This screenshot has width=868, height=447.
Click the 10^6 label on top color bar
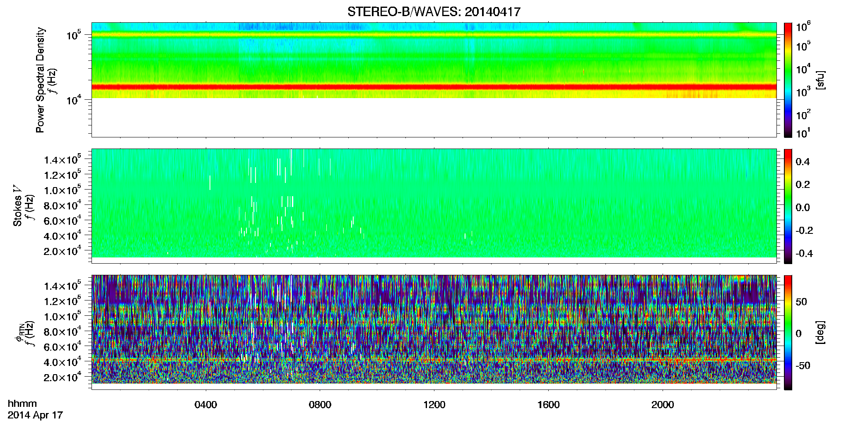click(x=804, y=27)
